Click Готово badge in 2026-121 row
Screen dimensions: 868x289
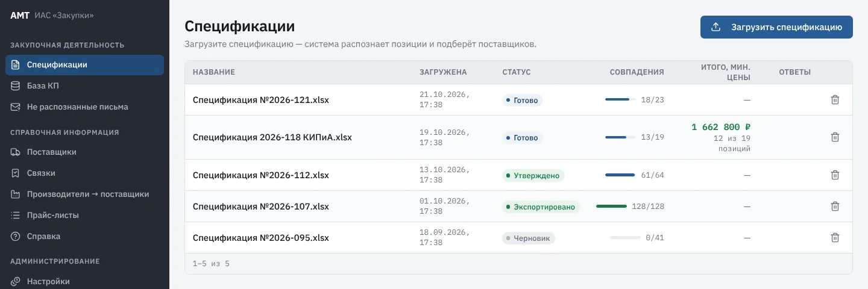click(x=523, y=101)
